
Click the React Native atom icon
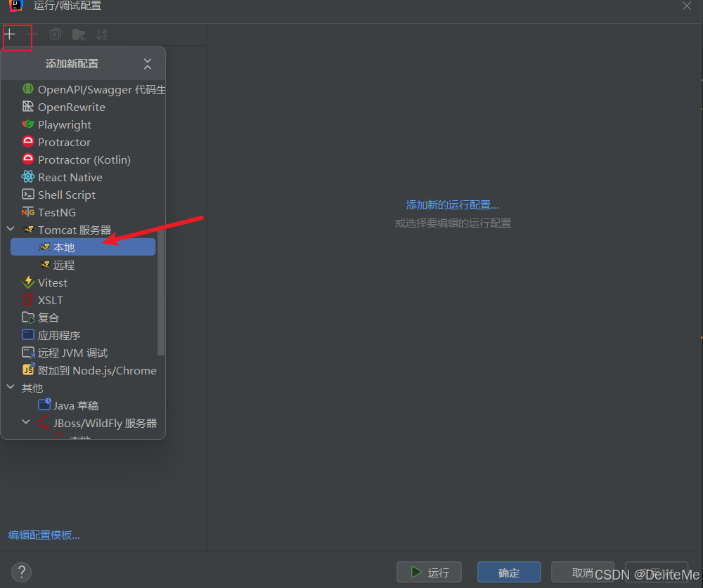click(x=28, y=176)
